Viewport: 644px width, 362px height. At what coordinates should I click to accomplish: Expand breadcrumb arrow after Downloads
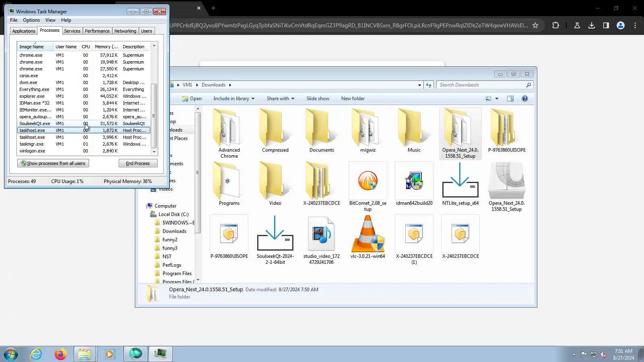tap(230, 85)
